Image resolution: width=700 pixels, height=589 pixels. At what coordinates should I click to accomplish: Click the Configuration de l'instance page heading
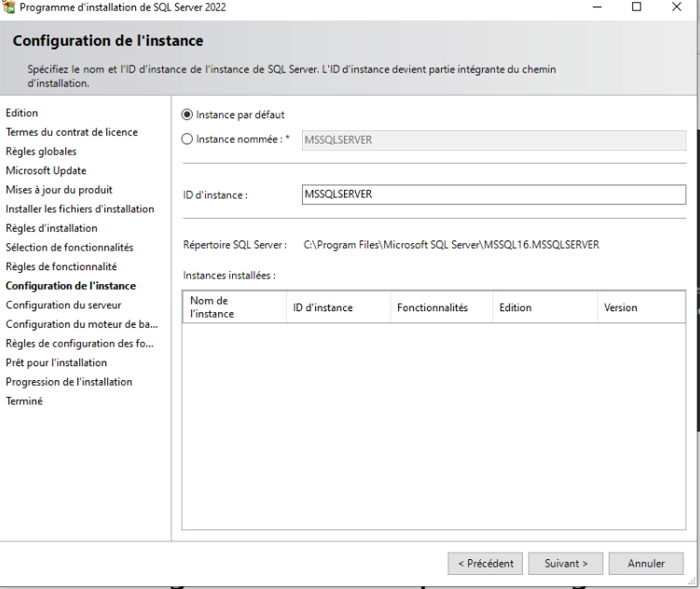[x=108, y=41]
